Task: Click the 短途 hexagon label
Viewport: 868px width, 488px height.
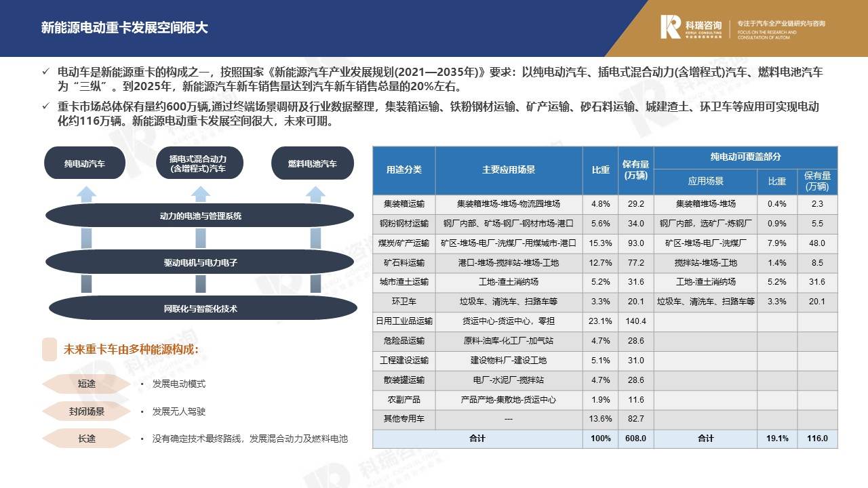Action: click(86, 384)
